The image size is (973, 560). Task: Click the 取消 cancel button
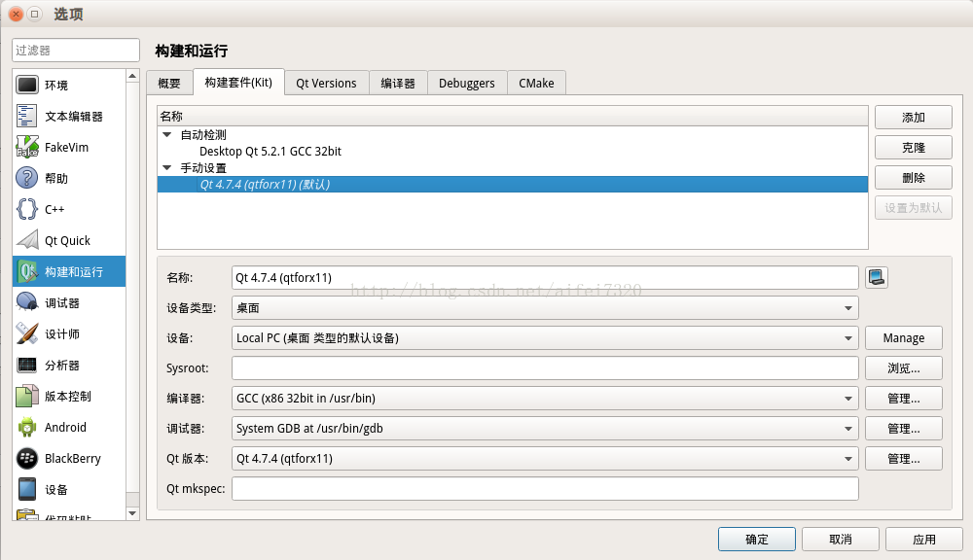coord(841,539)
